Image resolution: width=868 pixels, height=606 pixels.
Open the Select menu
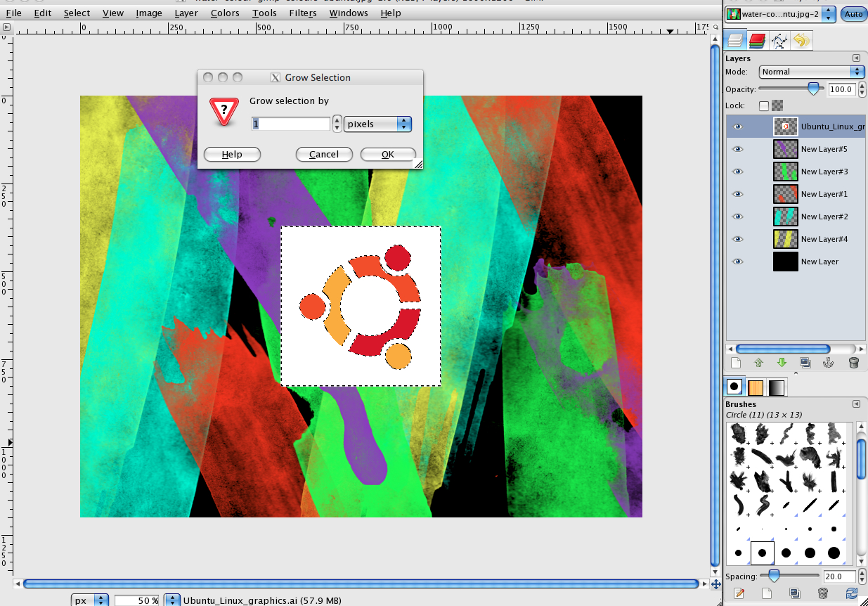click(77, 13)
